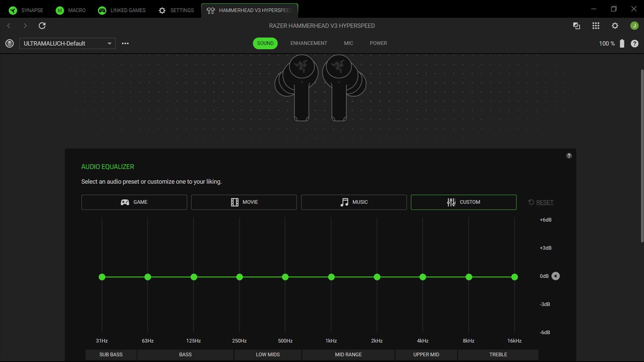Click the 63Hz equalizer slider handle
The width and height of the screenshot is (644, 362).
[148, 277]
